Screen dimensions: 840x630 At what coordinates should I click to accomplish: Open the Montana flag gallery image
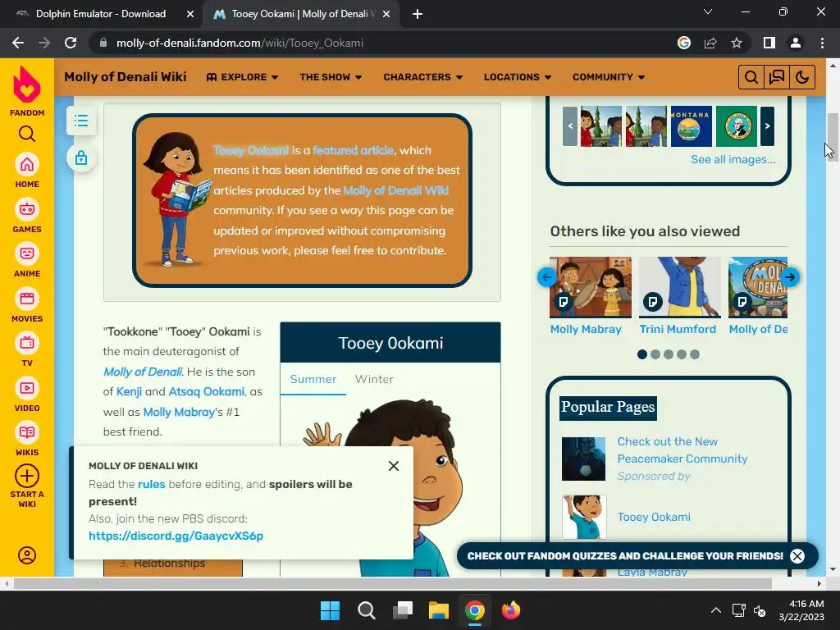click(691, 126)
